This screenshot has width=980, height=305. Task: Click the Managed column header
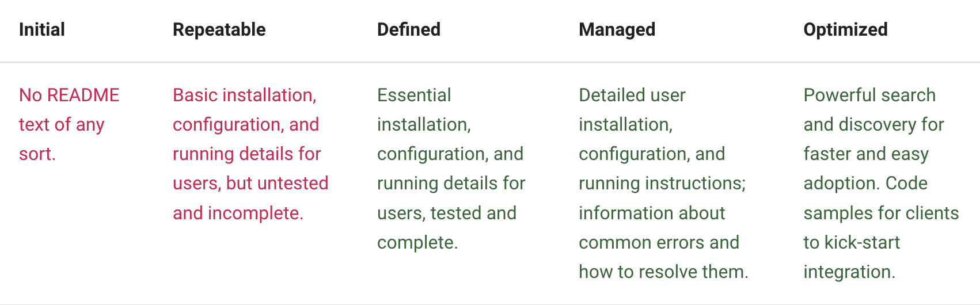(617, 29)
